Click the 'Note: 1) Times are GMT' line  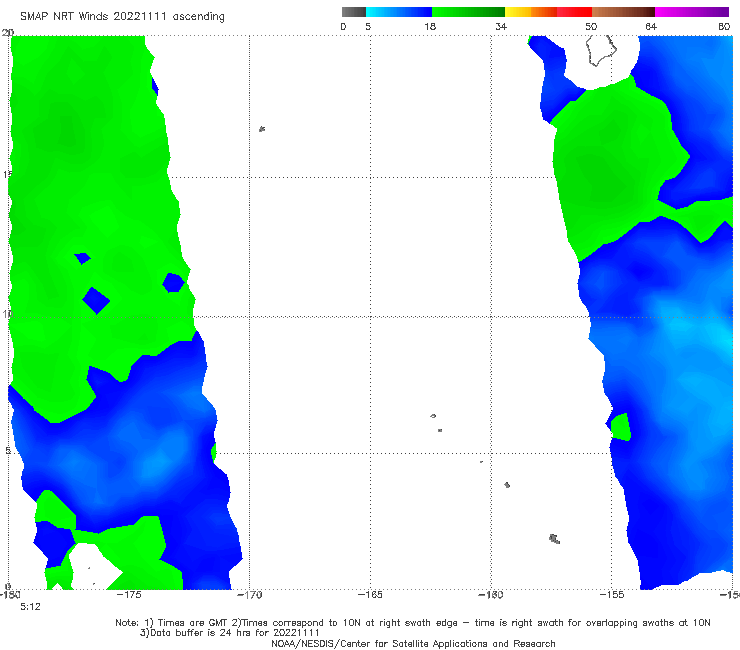pos(413,623)
